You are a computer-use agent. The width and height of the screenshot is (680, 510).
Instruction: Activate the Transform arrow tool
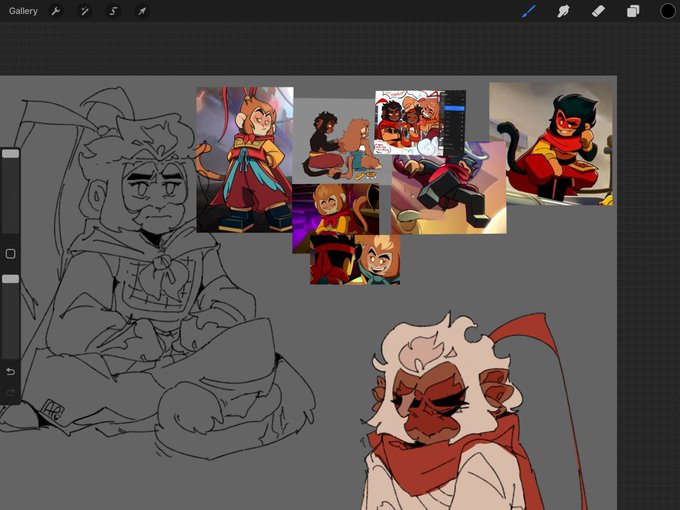pos(142,11)
